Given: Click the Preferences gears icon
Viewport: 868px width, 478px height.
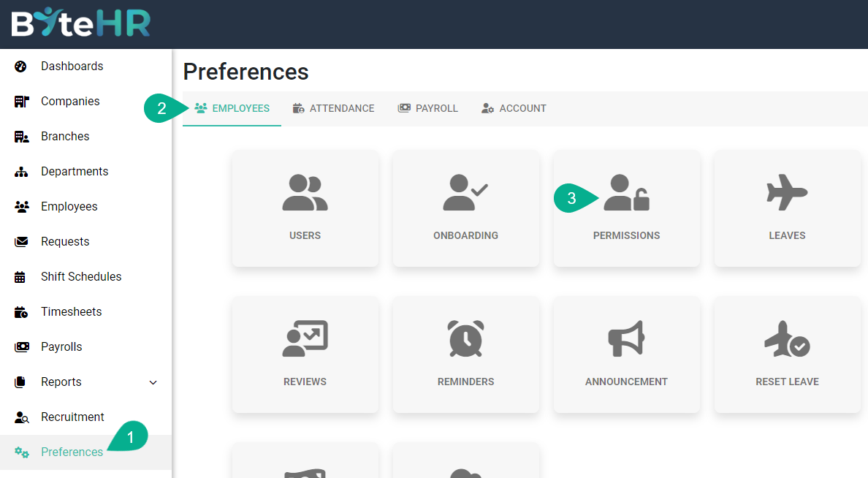Looking at the screenshot, I should pyautogui.click(x=21, y=452).
